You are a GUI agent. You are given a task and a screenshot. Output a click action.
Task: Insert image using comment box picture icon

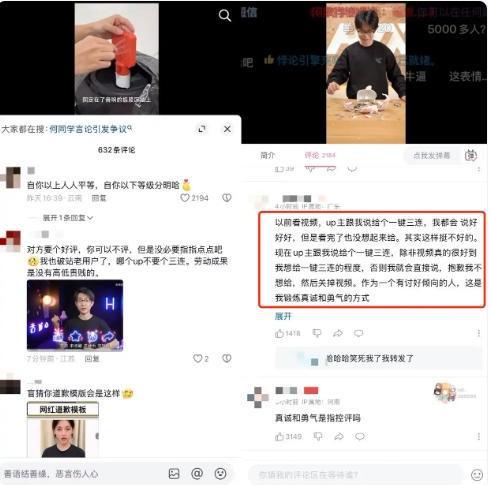[x=174, y=474]
